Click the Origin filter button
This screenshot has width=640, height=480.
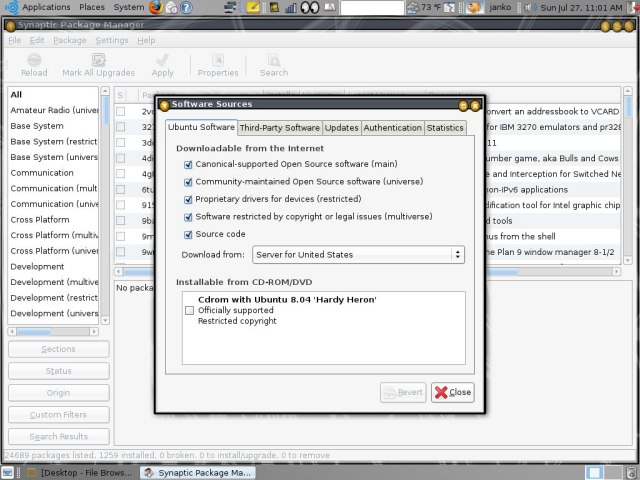[59, 393]
